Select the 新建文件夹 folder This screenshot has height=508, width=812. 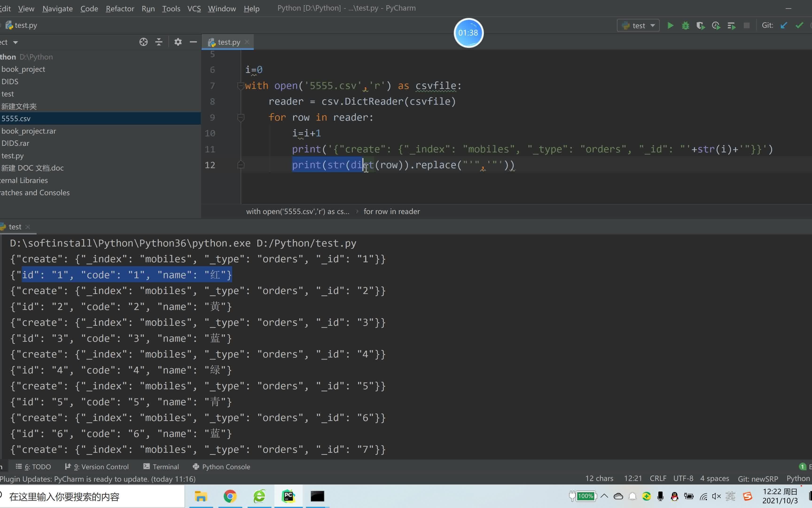[19, 107]
